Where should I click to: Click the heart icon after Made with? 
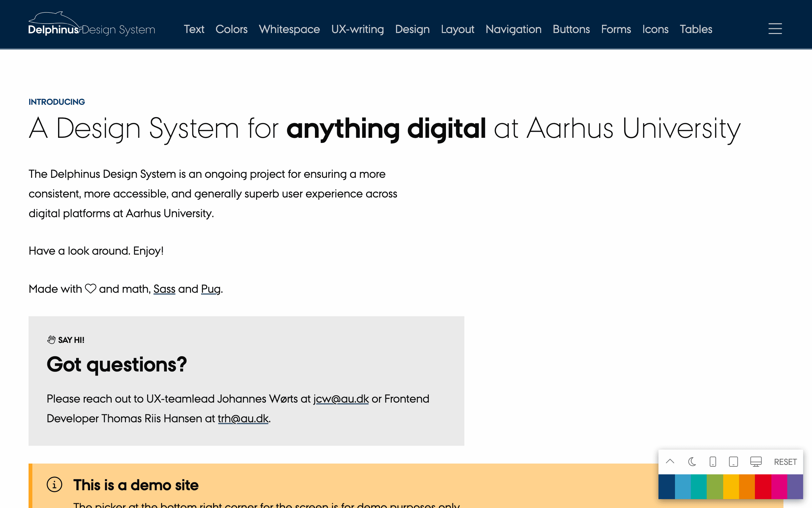click(x=91, y=289)
